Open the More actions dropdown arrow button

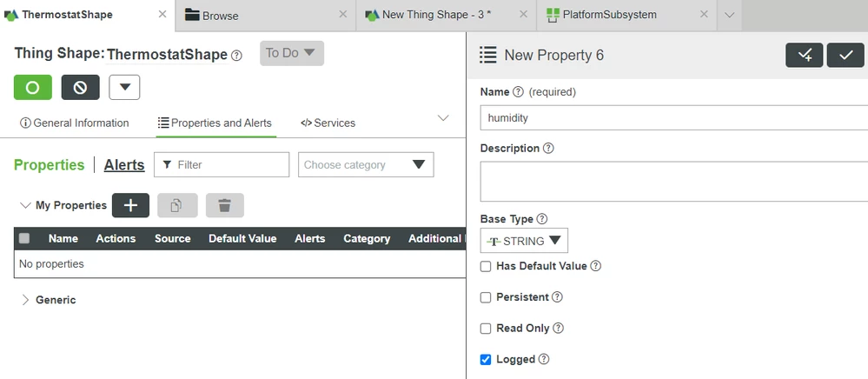(124, 88)
